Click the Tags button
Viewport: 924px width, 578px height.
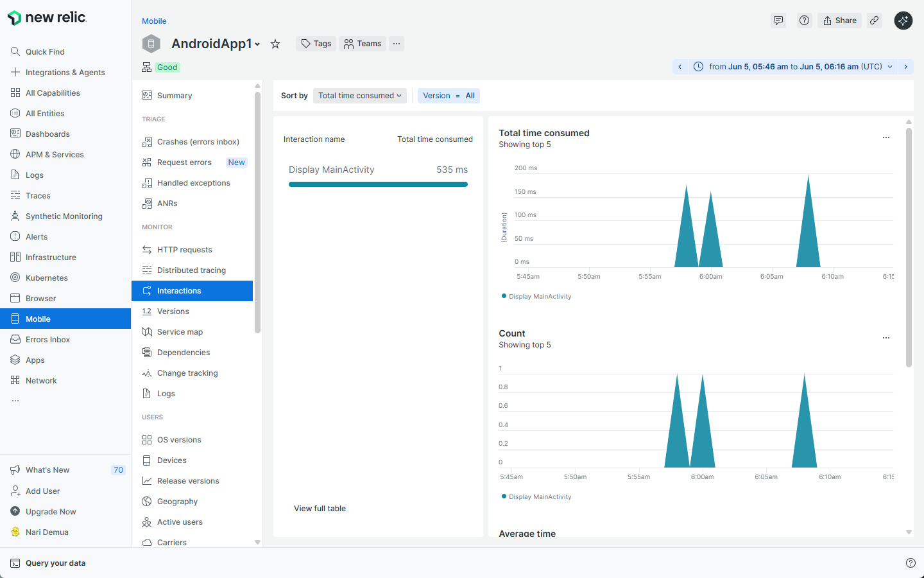coord(316,44)
